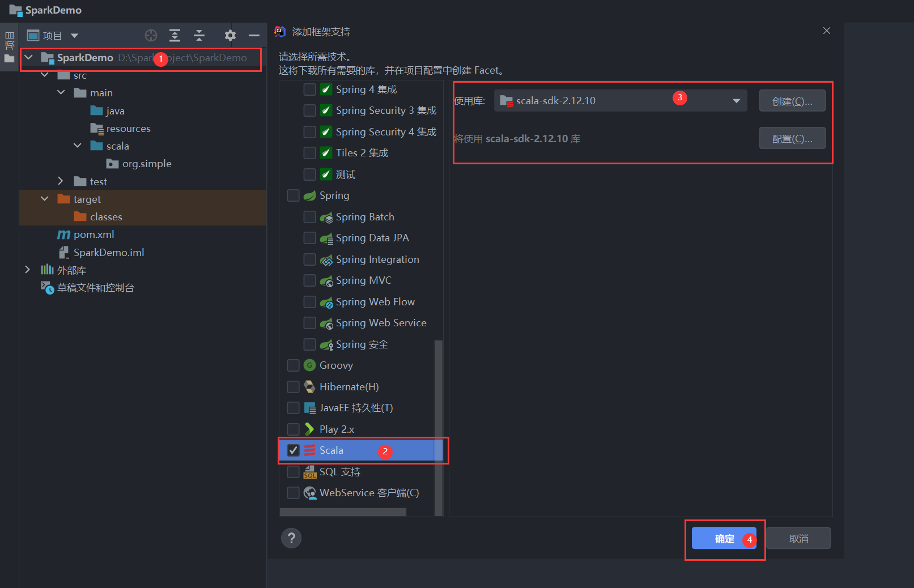Check the Play 2.x checkbox
The width and height of the screenshot is (914, 588).
293,429
